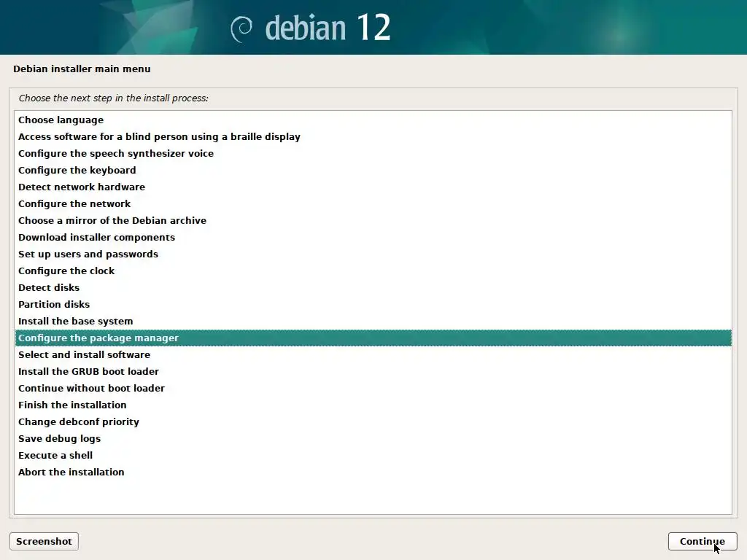Select "Choose a mirror of the Debian archive"

point(373,220)
